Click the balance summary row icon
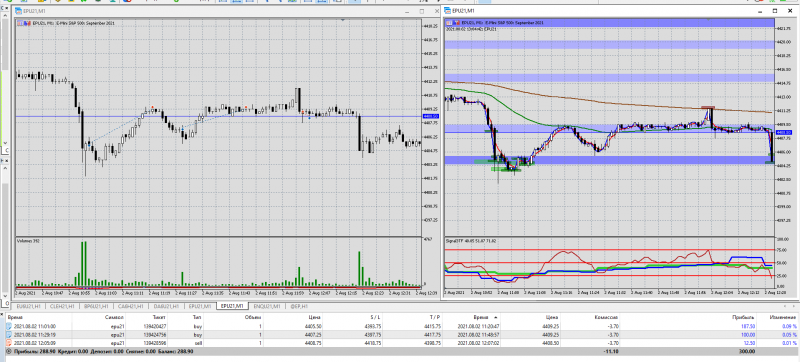Image resolution: width=800 pixels, height=362 pixels. tap(10, 352)
